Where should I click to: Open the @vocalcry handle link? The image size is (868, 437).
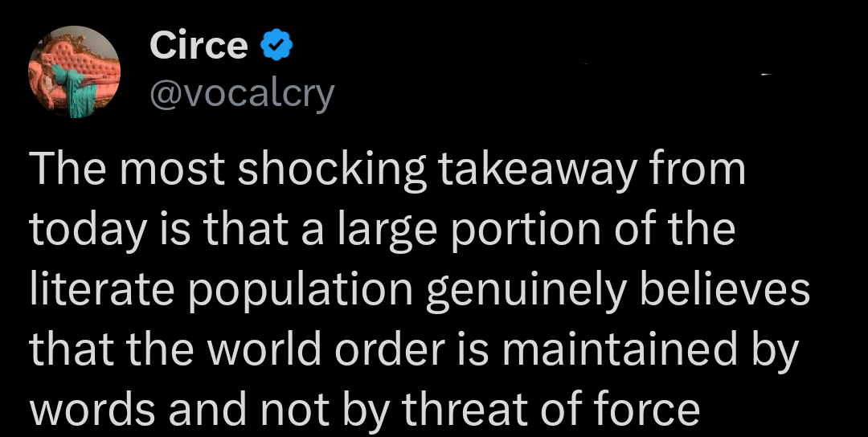pos(241,95)
